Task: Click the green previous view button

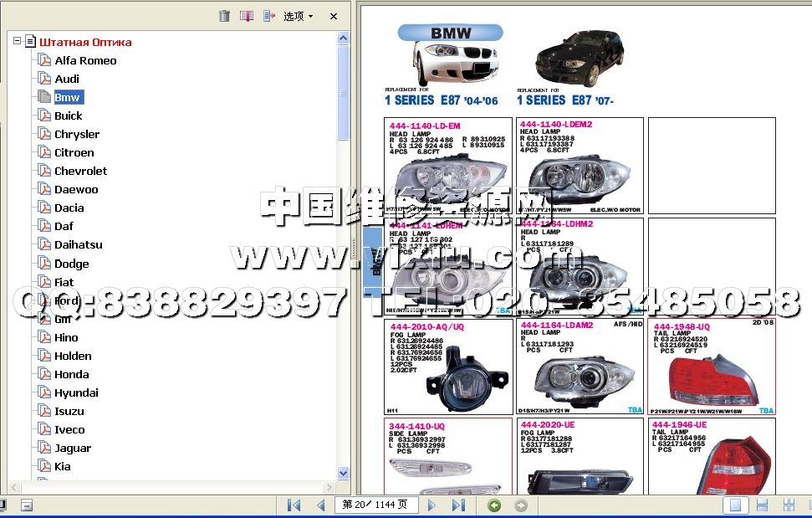Action: click(x=494, y=505)
